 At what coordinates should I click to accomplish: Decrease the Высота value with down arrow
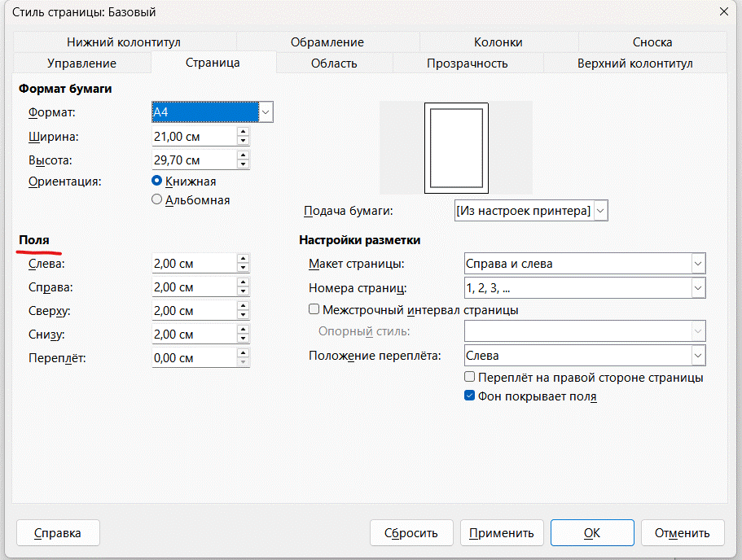click(x=243, y=164)
